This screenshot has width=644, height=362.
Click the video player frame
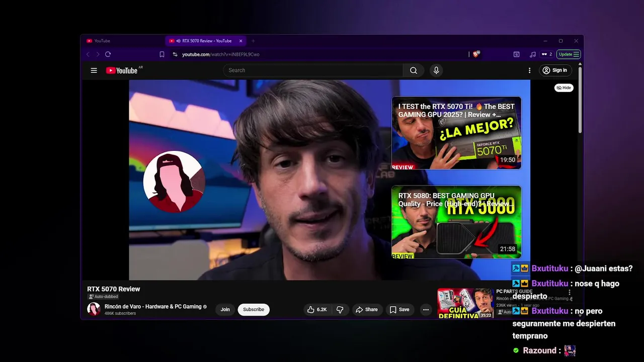click(330, 180)
